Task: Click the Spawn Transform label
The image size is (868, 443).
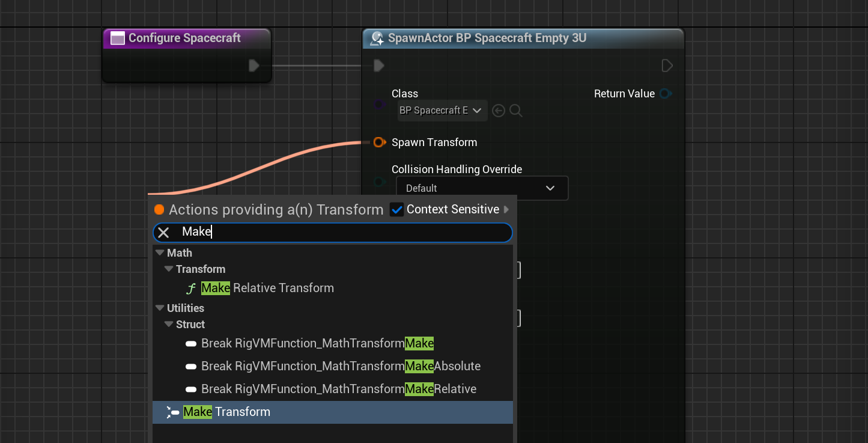Action: 434,142
